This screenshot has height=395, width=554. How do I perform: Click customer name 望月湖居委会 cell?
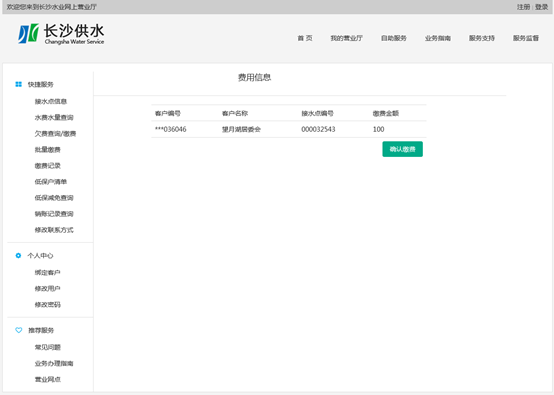tap(241, 129)
